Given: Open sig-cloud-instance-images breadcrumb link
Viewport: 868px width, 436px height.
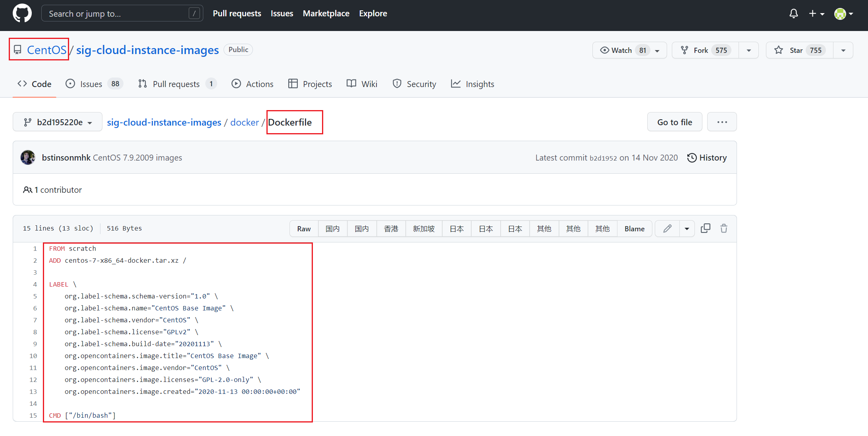Looking at the screenshot, I should (x=164, y=122).
